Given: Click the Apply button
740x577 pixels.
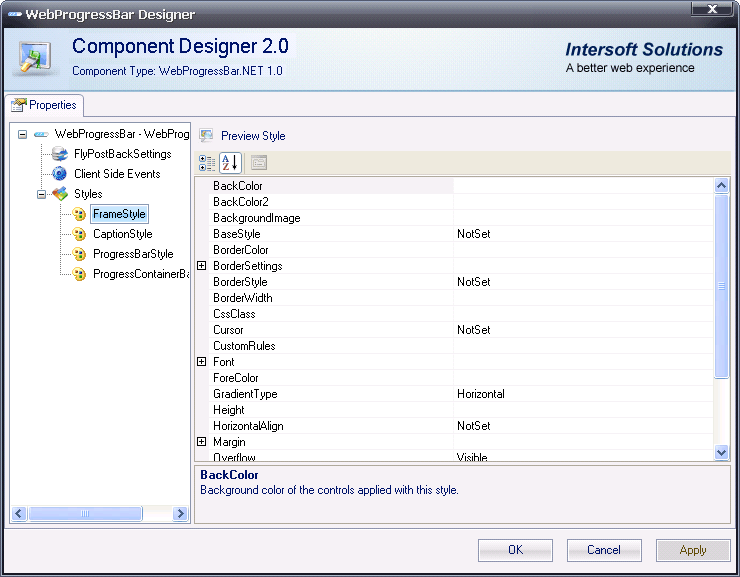Looking at the screenshot, I should 693,550.
